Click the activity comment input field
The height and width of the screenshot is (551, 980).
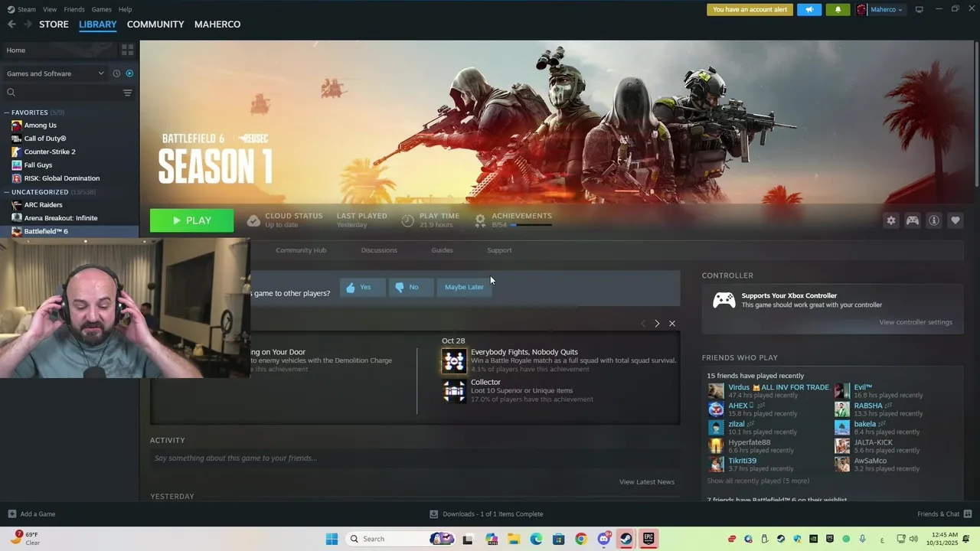coord(415,458)
